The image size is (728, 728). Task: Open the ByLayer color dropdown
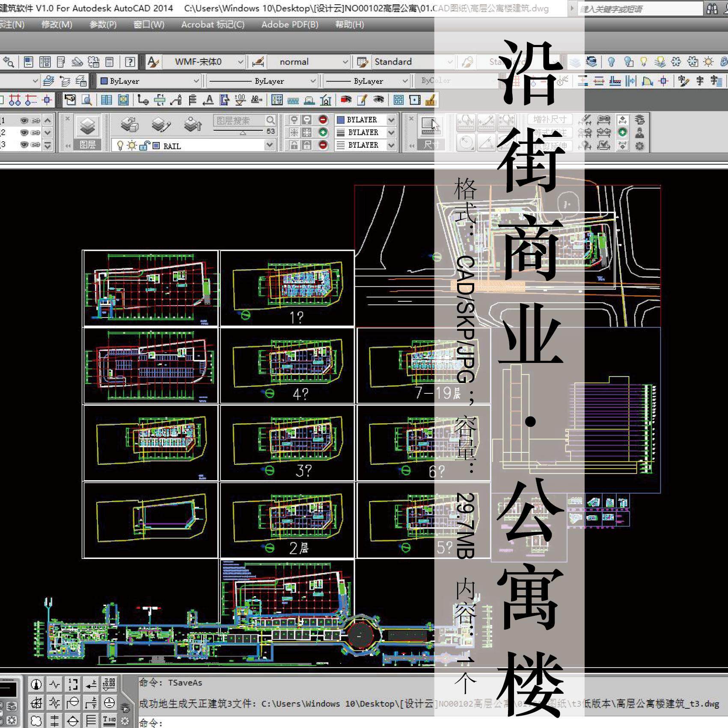(x=149, y=81)
